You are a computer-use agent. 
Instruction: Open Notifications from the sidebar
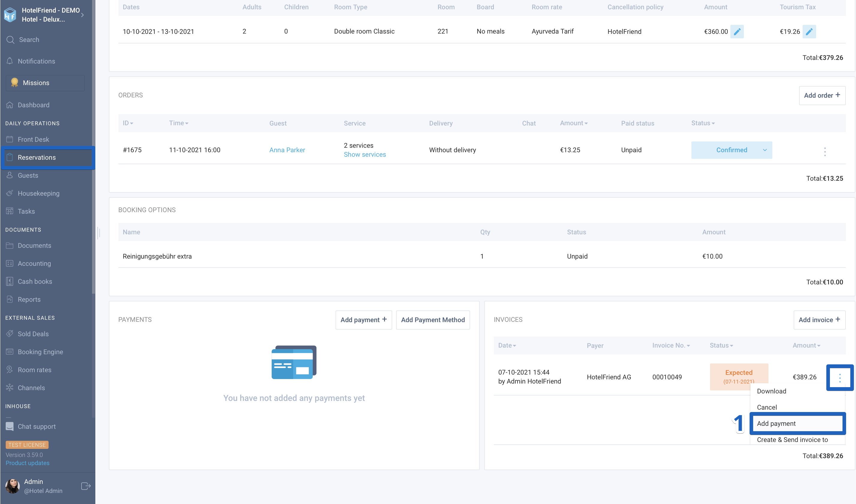tap(36, 61)
